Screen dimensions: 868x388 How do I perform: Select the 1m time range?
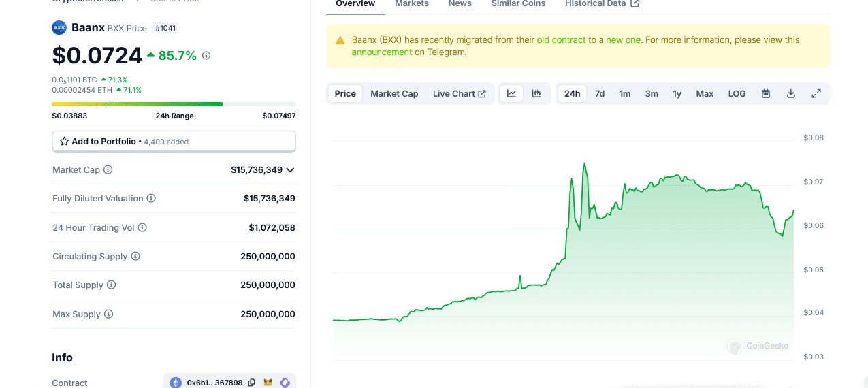625,93
